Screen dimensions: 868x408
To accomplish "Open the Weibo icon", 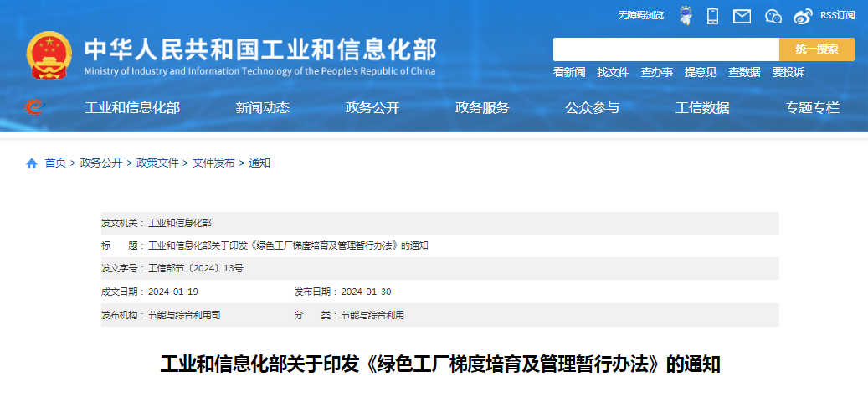I will (x=803, y=16).
